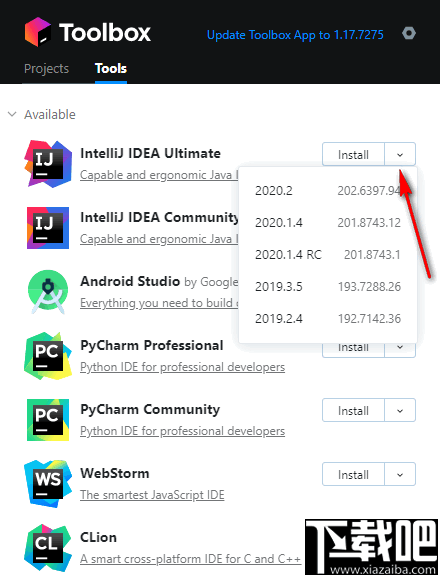Viewport: 440px width, 575px height.
Task: Install WebStorm
Action: [353, 475]
